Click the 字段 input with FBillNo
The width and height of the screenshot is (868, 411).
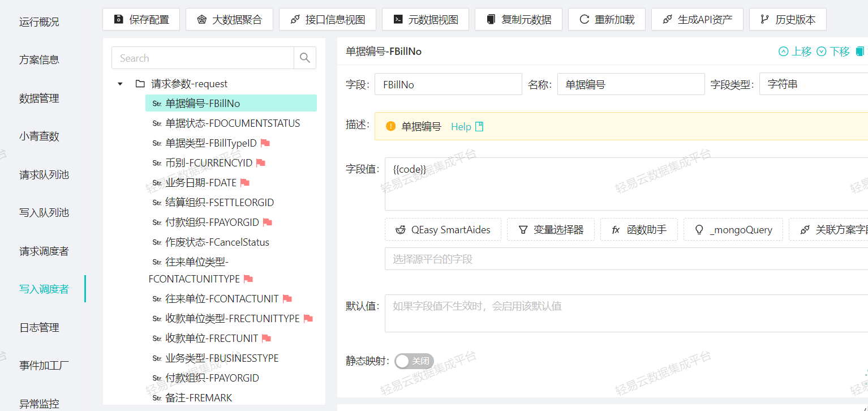(x=448, y=84)
